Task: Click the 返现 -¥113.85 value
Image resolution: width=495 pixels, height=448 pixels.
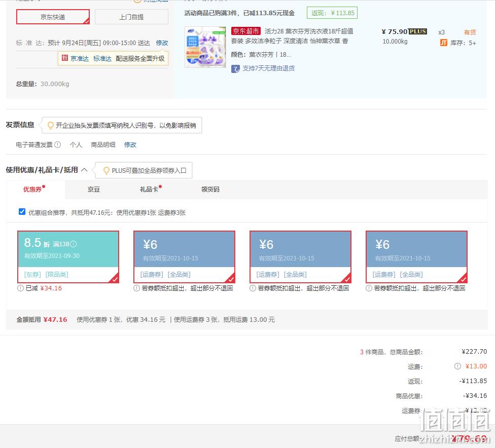Action: coord(473,381)
